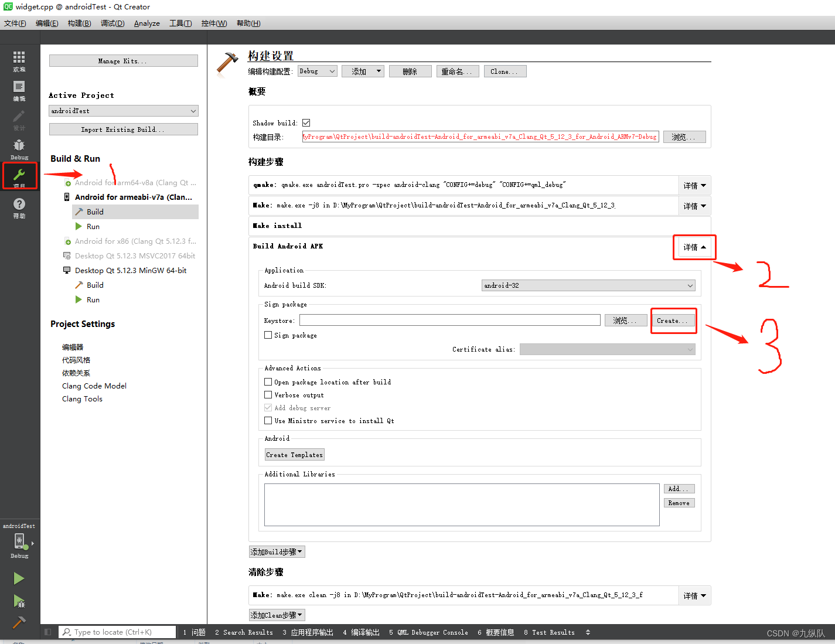Clone the build configuration
The width and height of the screenshot is (835, 644).
[505, 71]
